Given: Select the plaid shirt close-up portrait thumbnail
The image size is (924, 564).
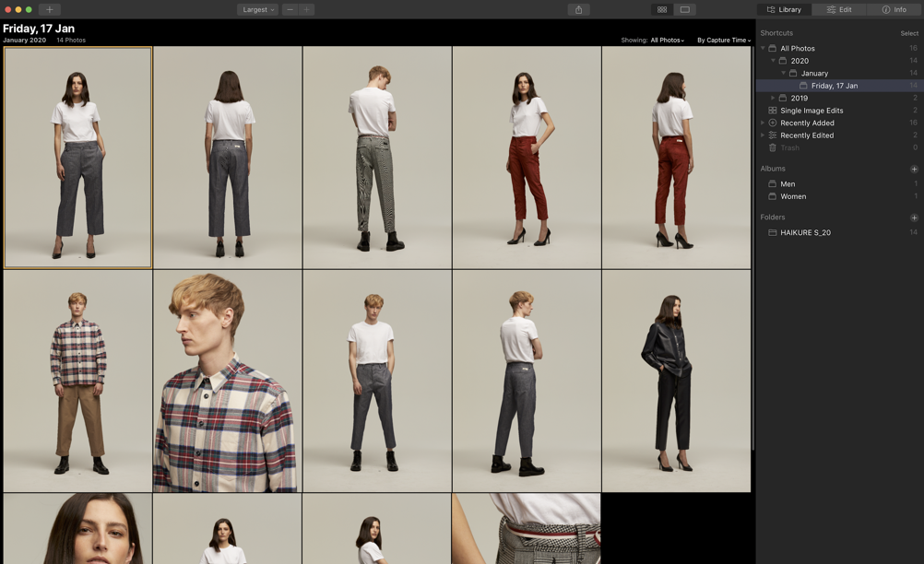Looking at the screenshot, I should tap(227, 381).
